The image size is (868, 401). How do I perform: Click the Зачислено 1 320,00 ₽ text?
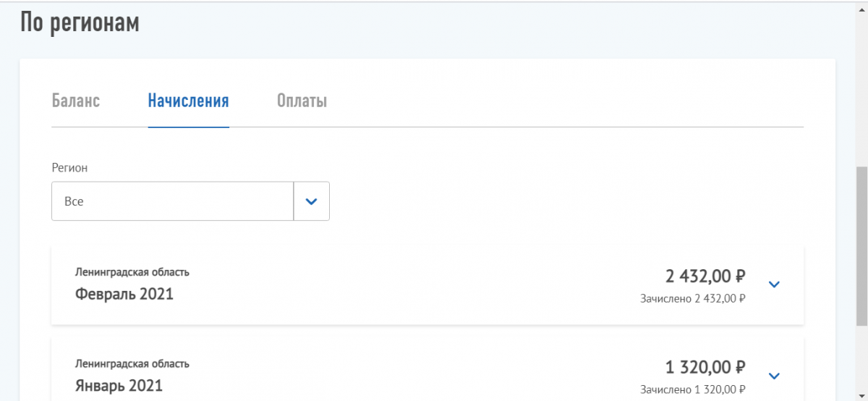(x=692, y=389)
